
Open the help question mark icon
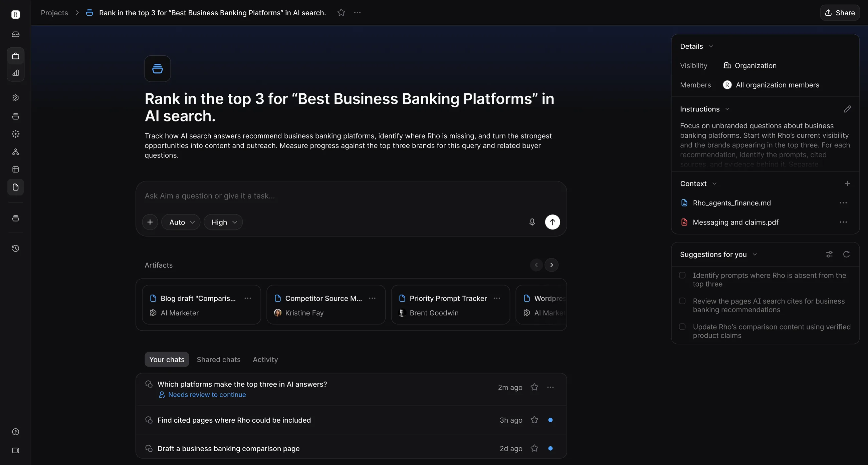(x=15, y=432)
